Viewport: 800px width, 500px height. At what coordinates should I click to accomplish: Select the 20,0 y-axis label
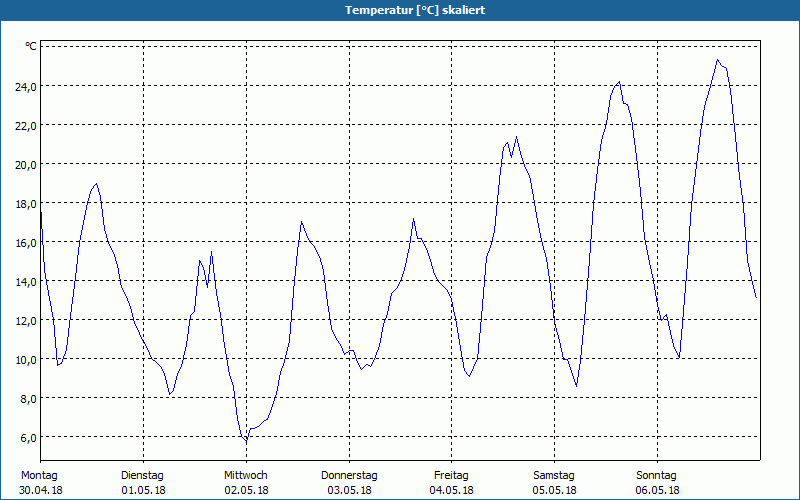(x=26, y=165)
